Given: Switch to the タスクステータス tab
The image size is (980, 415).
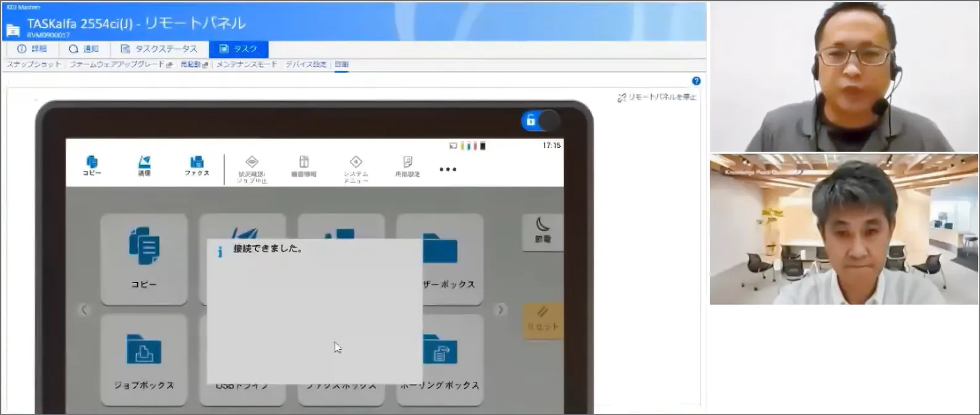Looking at the screenshot, I should (x=160, y=49).
